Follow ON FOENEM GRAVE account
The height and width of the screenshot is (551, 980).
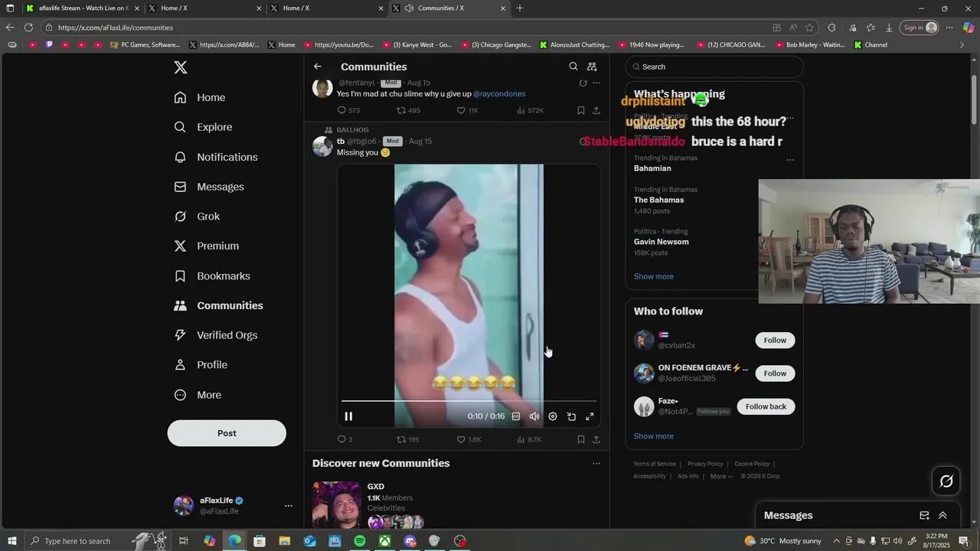[x=775, y=373]
